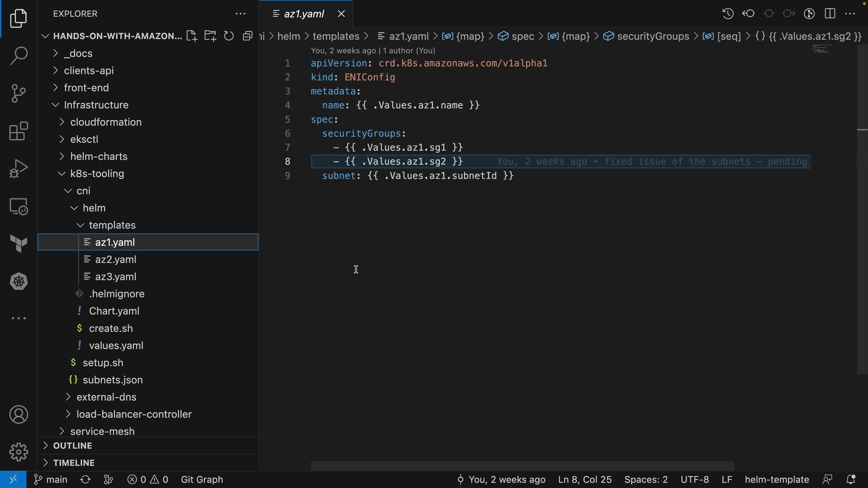Click Git Graph in status bar
The width and height of the screenshot is (868, 488).
[x=202, y=479]
